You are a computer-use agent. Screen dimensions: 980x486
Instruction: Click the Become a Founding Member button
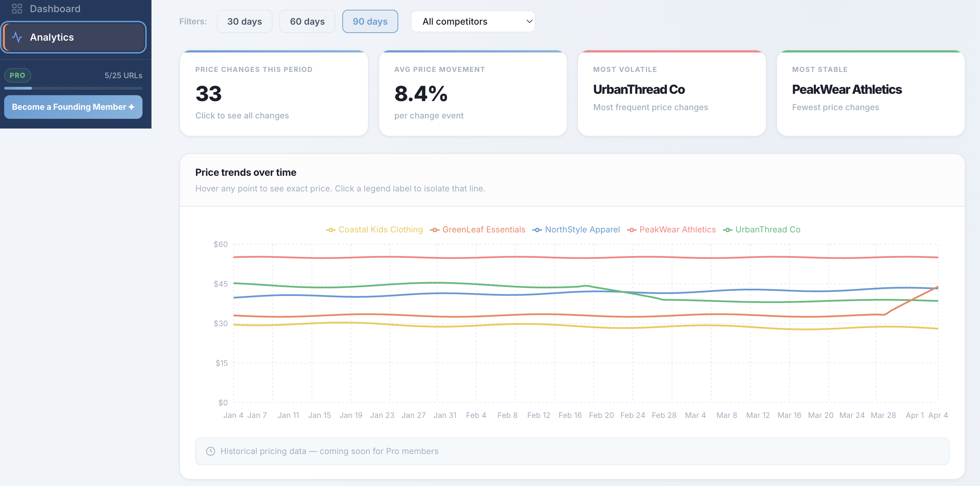73,107
